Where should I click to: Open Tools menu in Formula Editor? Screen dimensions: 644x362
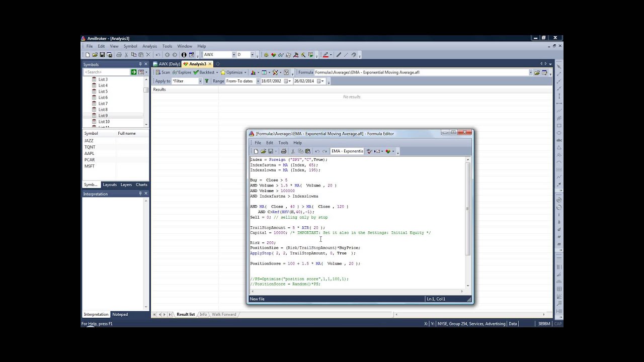point(283,143)
